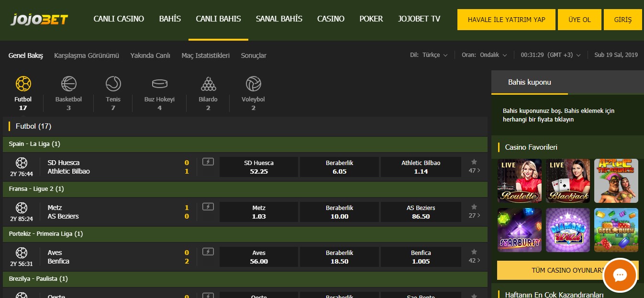Collapse the Spain - La Liga section

tap(245, 144)
